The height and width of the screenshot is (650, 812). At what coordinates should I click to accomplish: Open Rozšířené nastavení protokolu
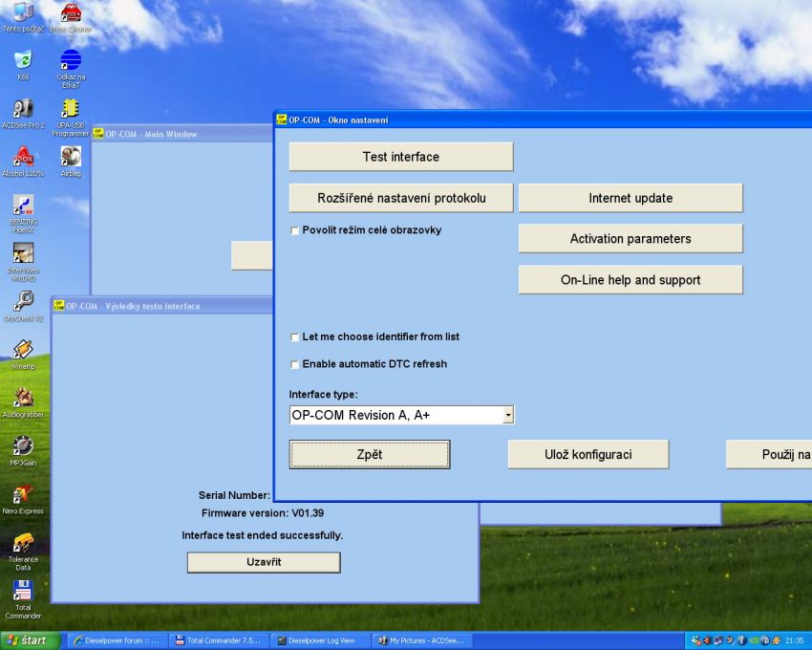pos(401,198)
